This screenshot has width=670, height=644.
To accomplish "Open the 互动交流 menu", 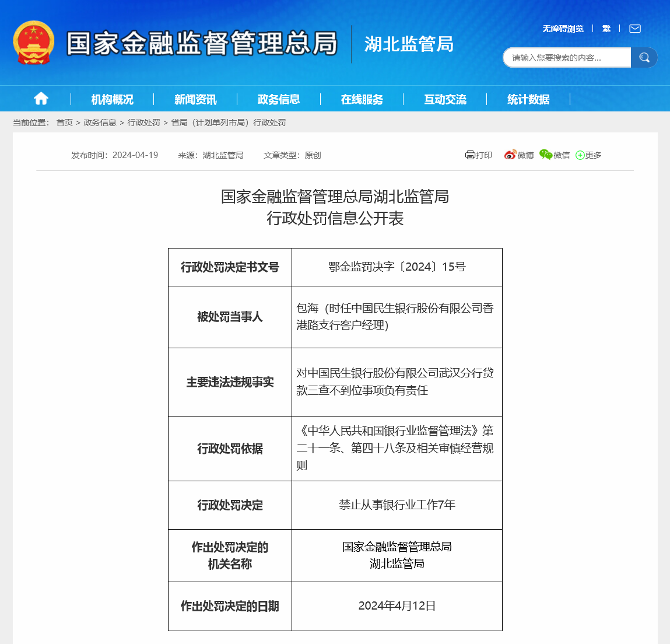I will click(x=445, y=99).
